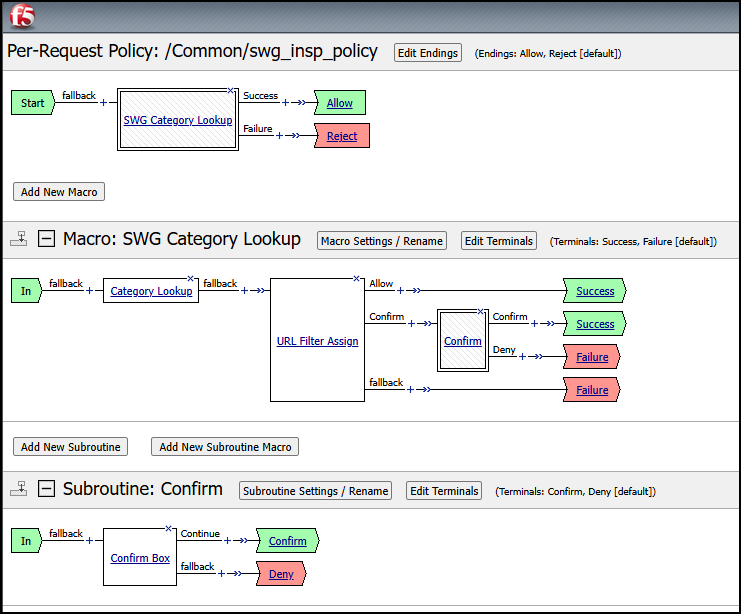Image resolution: width=741 pixels, height=614 pixels.
Task: Click the Allow ending link
Action: click(x=340, y=103)
